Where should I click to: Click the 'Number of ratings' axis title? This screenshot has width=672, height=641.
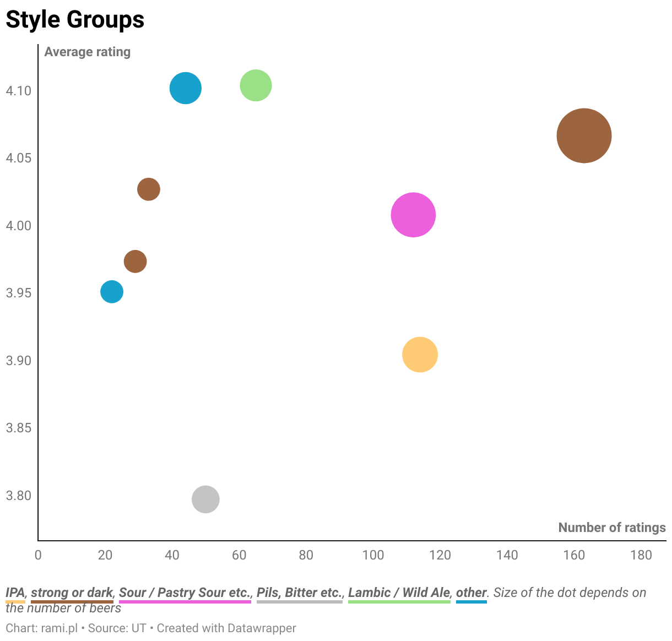pyautogui.click(x=611, y=528)
